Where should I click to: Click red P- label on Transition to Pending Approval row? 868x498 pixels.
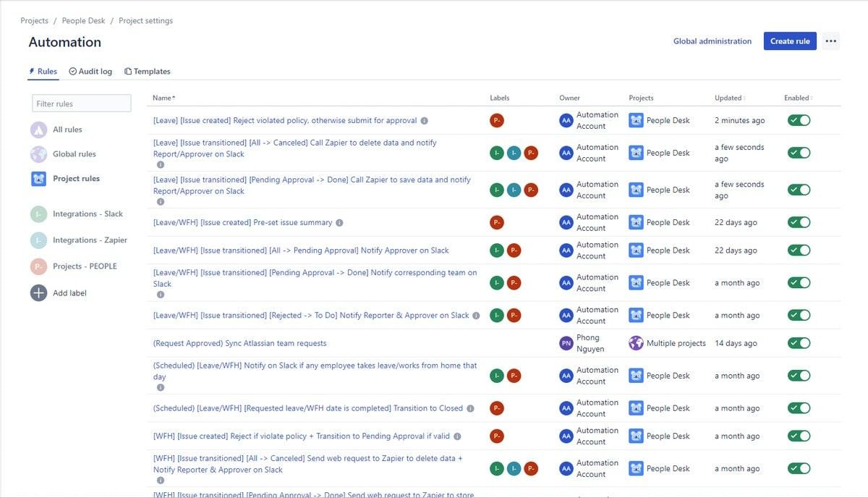pos(497,436)
